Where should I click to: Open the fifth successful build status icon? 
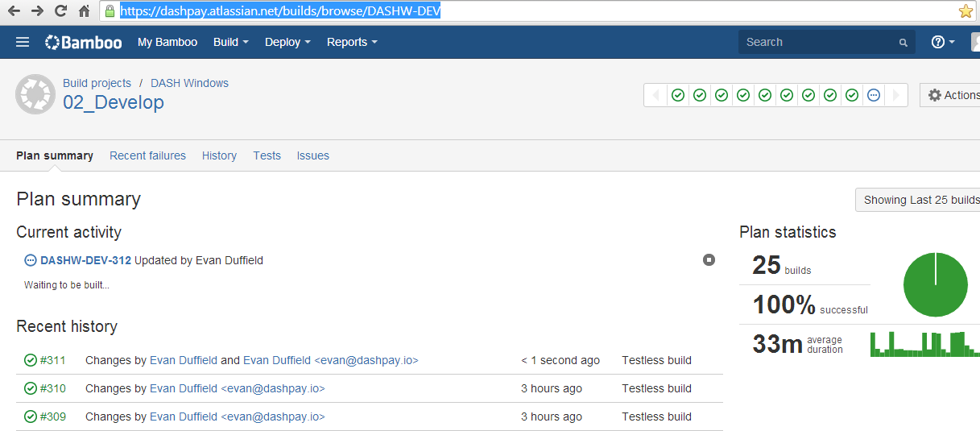tap(765, 95)
